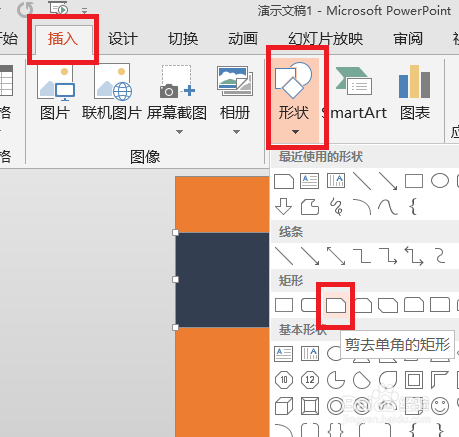459x437 pixels.
Task: Select the frame shape in basic shapes
Action: pyautogui.click(x=414, y=380)
